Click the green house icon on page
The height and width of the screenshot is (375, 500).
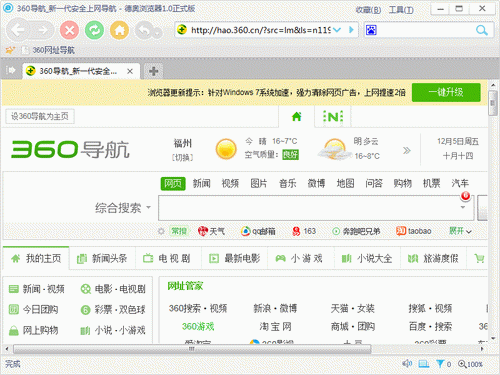[x=296, y=117]
